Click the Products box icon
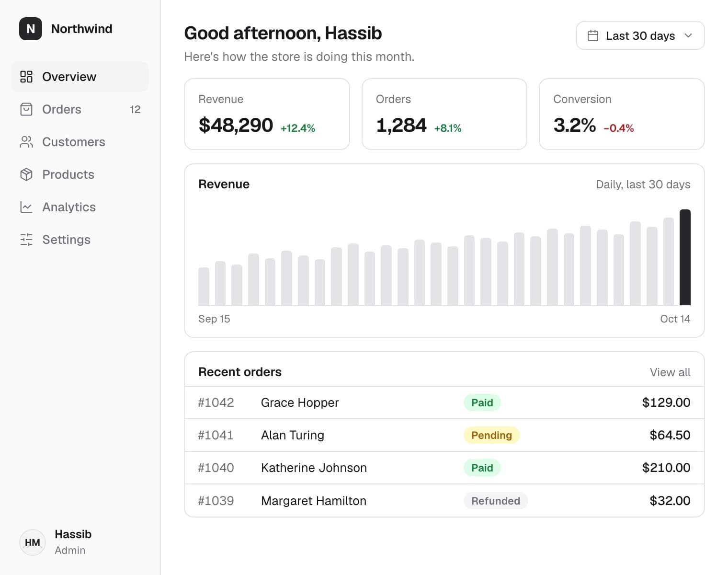The image size is (728, 575). pos(26,174)
